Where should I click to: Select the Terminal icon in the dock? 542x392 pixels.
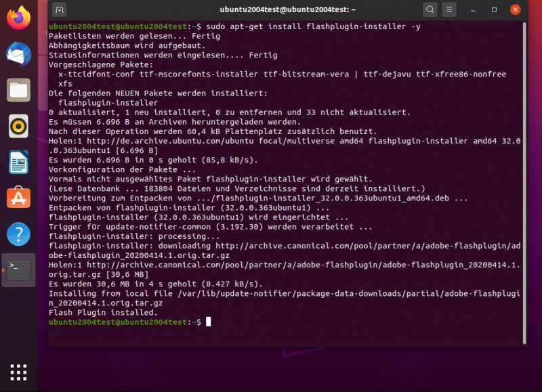18,270
